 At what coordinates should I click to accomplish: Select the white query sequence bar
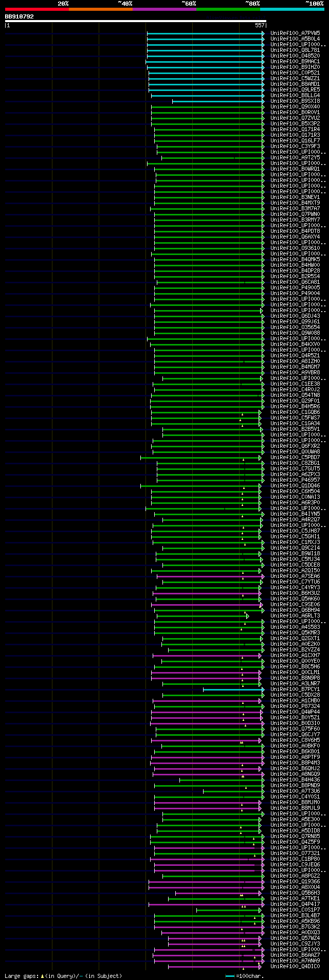point(135,21)
